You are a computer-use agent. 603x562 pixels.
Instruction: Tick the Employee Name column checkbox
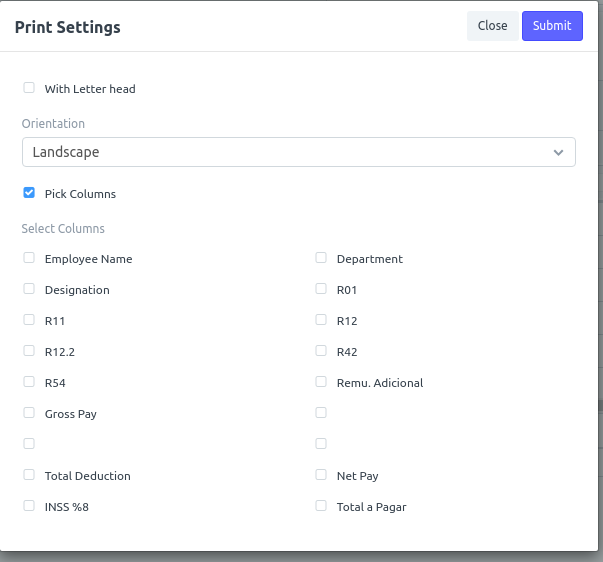pos(29,258)
